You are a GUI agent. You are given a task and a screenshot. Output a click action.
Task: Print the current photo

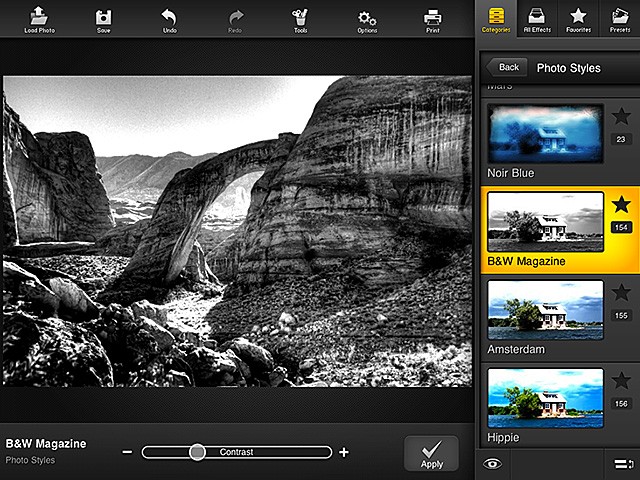[x=432, y=18]
